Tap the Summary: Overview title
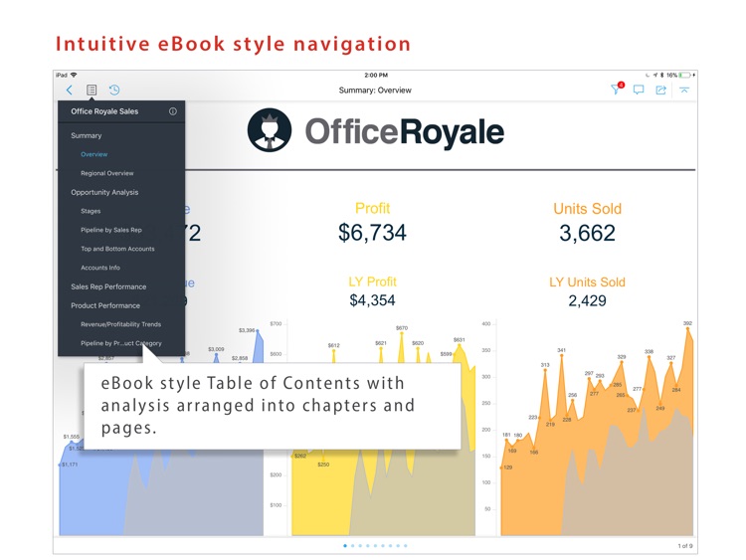 375,90
